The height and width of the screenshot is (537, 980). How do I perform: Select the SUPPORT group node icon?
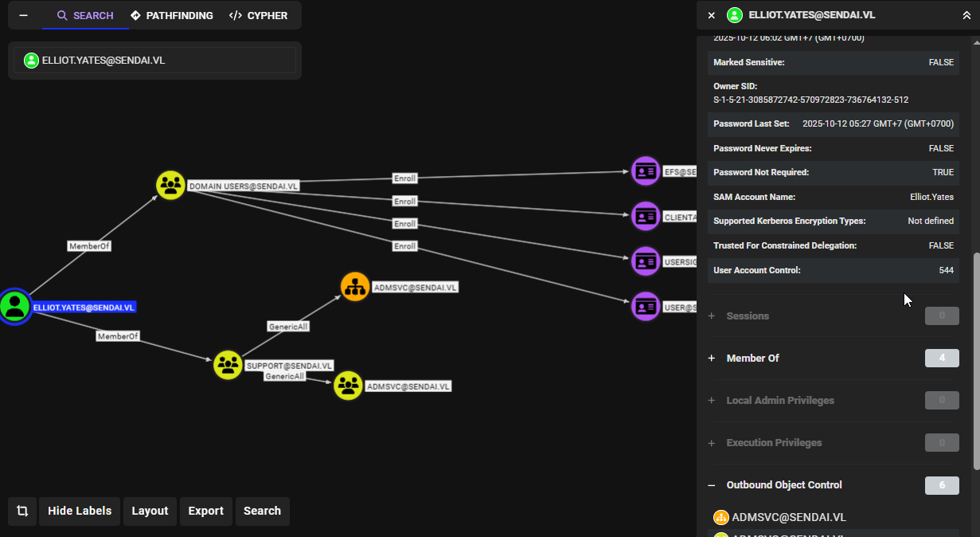228,365
